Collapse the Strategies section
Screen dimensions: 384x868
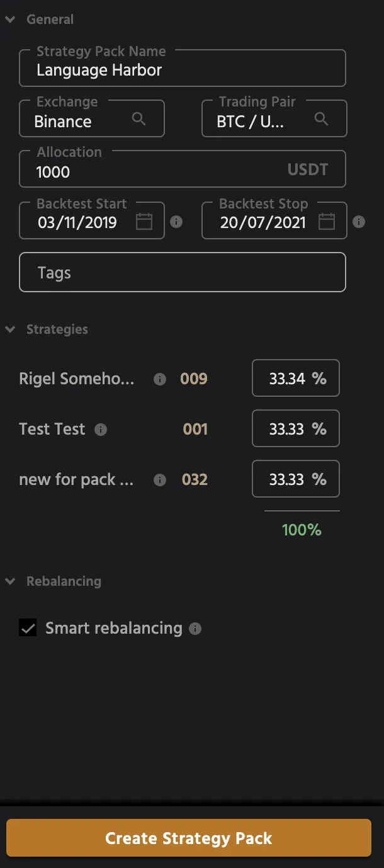10,329
